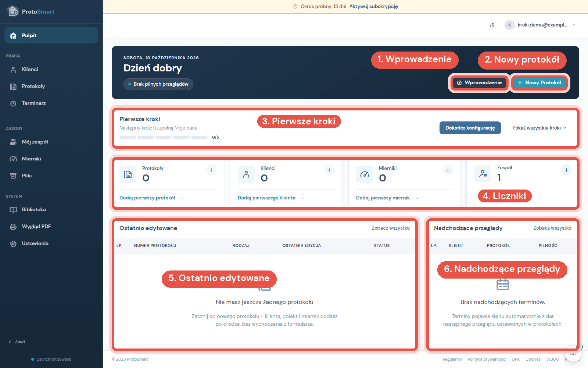588x368 pixels.
Task: Click the Zespół card user icon
Action: pyautogui.click(x=483, y=174)
